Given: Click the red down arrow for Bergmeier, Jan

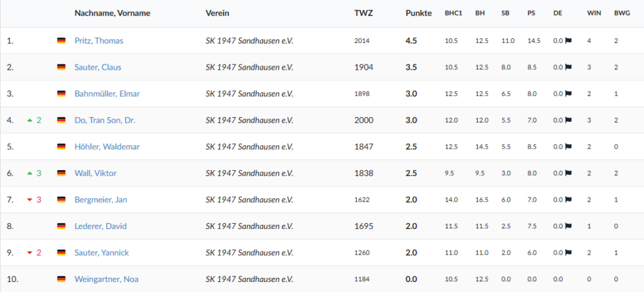Looking at the screenshot, I should pos(30,200).
